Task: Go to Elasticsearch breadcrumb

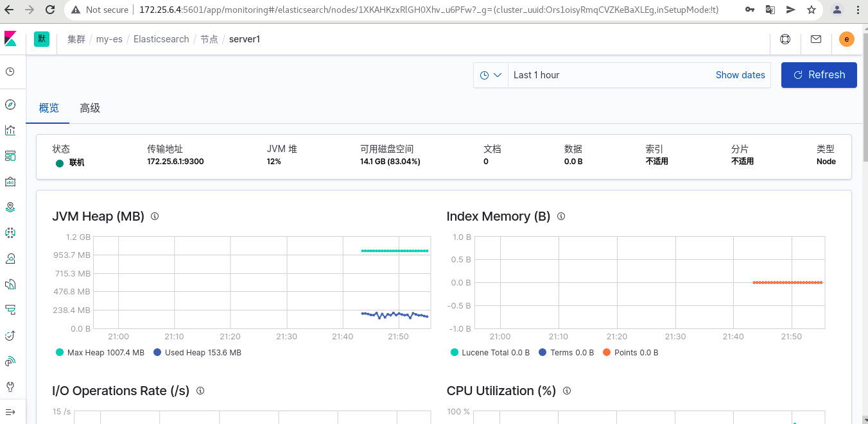Action: click(x=161, y=39)
